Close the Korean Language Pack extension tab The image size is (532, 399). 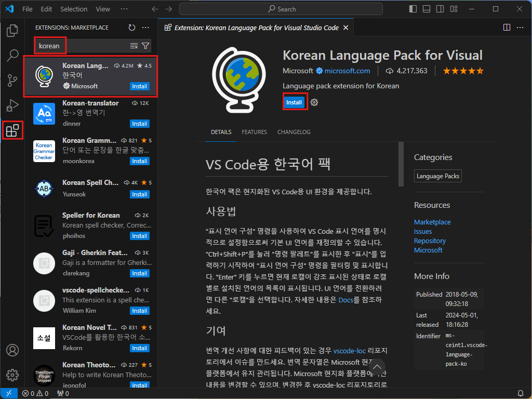pos(345,28)
